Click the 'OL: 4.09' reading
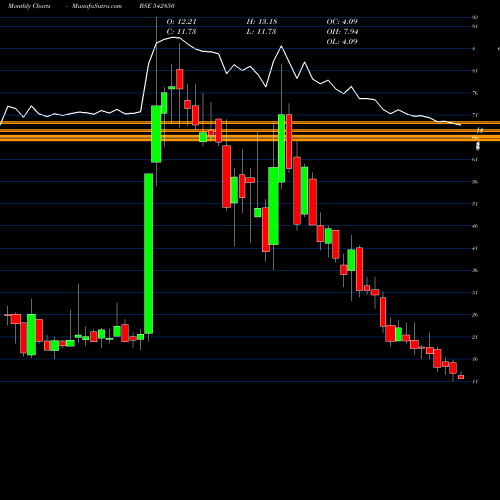The image size is (500, 500). pyautogui.click(x=342, y=42)
